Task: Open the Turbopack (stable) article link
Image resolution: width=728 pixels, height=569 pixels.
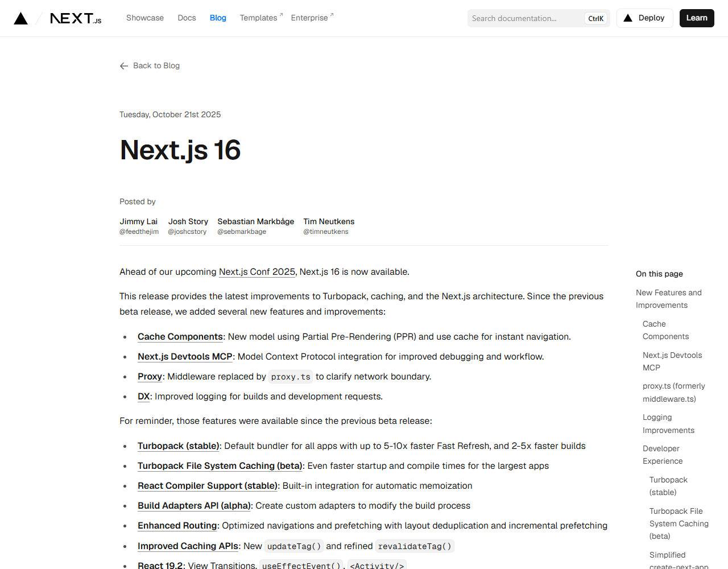Action: tap(179, 446)
